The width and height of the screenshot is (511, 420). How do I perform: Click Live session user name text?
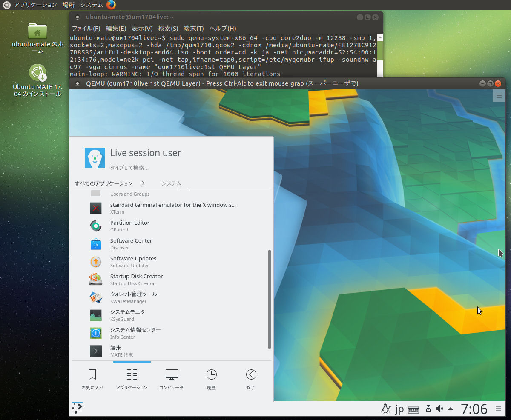coord(146,153)
